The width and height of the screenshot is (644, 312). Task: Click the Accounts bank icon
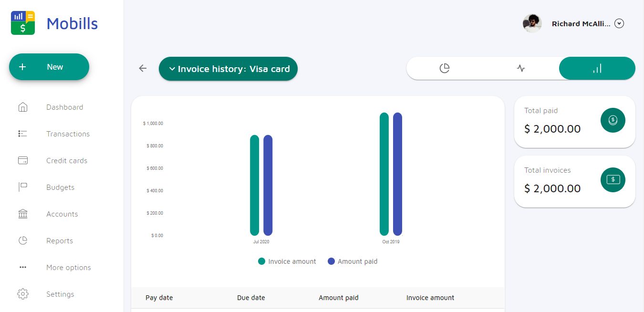point(23,214)
